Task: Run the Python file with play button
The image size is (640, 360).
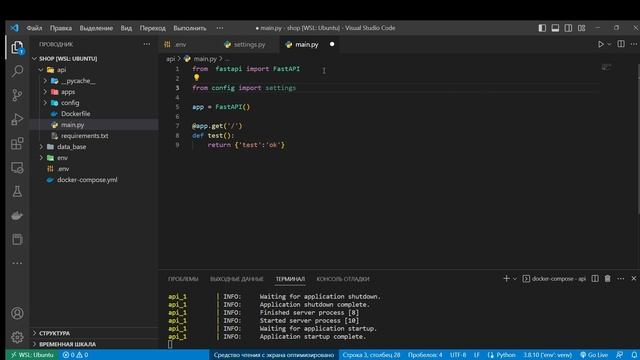Action: point(600,44)
